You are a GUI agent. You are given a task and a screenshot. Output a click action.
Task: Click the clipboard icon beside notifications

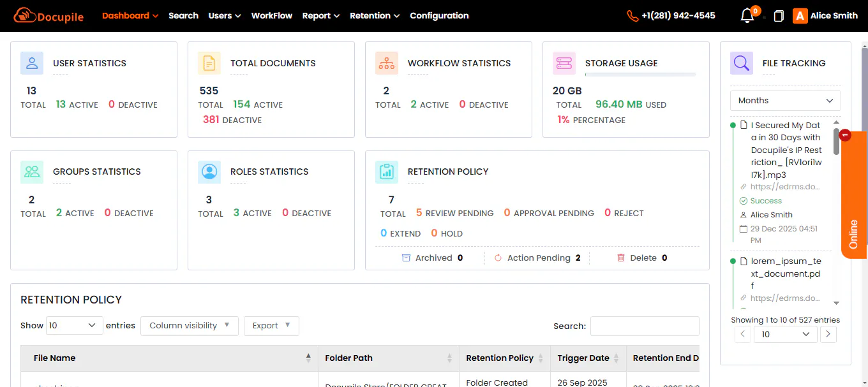(x=779, y=16)
